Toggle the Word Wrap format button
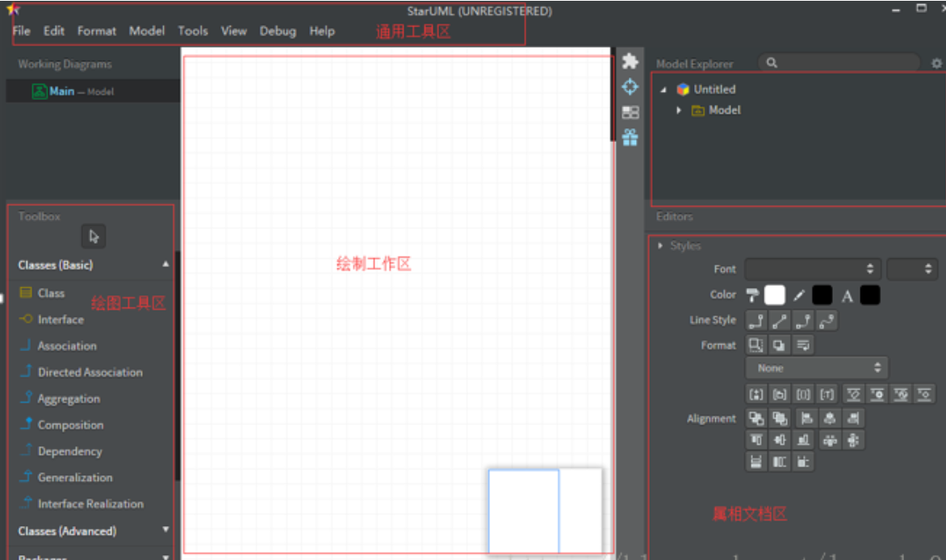 [x=803, y=345]
